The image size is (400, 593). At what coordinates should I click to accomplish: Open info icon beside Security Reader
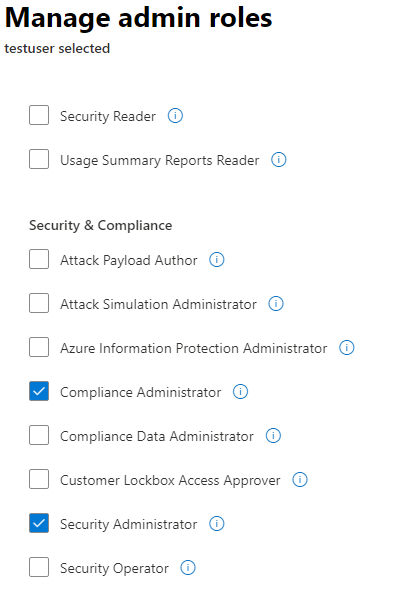[175, 115]
